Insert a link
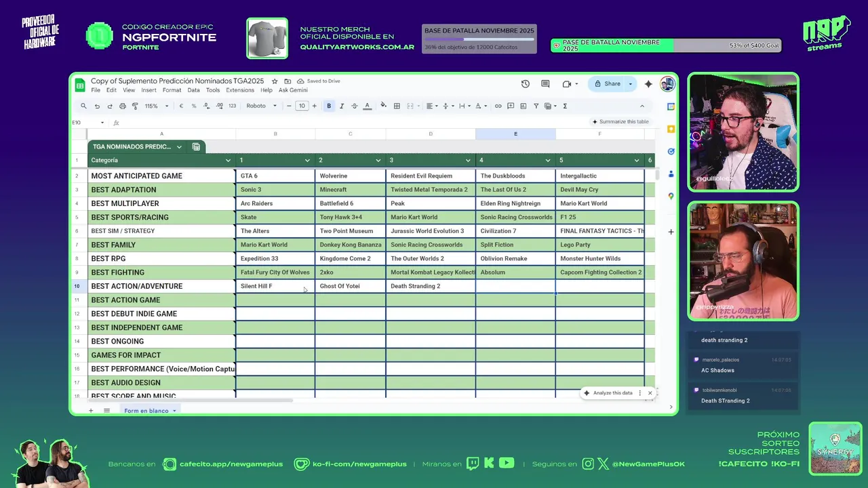 [x=498, y=106]
